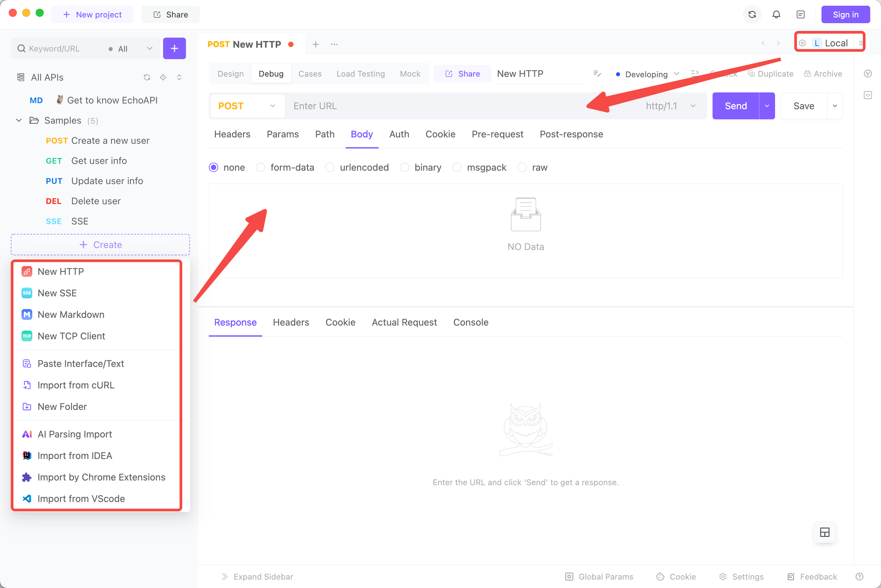Switch to the Pre-request tab
The width and height of the screenshot is (881, 588).
(498, 134)
